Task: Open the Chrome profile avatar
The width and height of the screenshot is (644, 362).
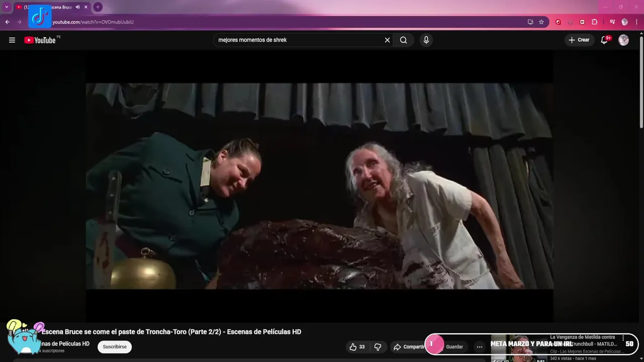Action: [625, 22]
